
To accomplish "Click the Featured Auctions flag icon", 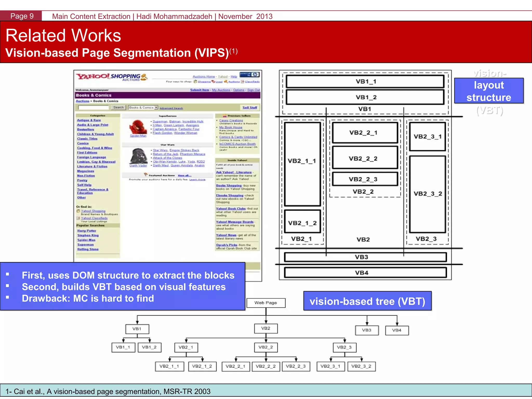I will point(146,175).
